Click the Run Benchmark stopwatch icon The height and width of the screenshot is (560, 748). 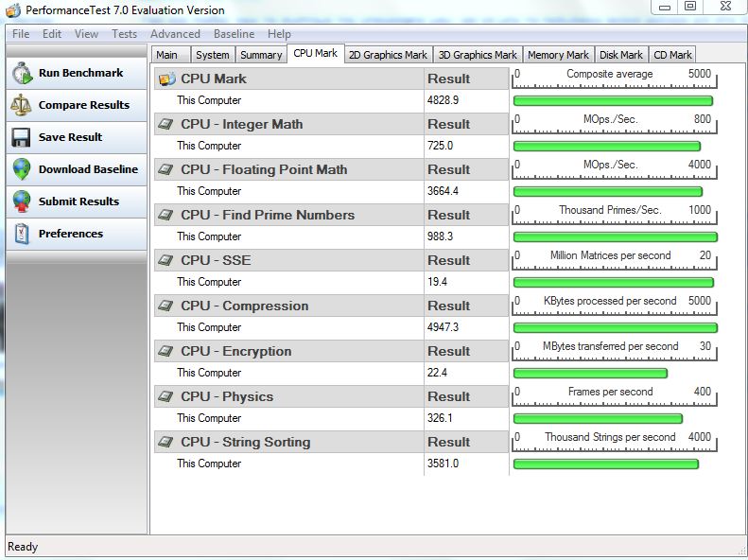tap(22, 73)
